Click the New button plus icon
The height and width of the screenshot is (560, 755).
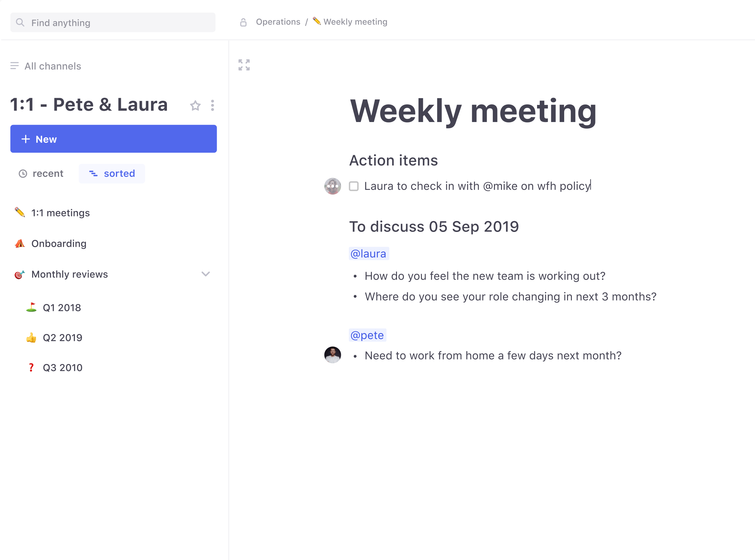25,139
